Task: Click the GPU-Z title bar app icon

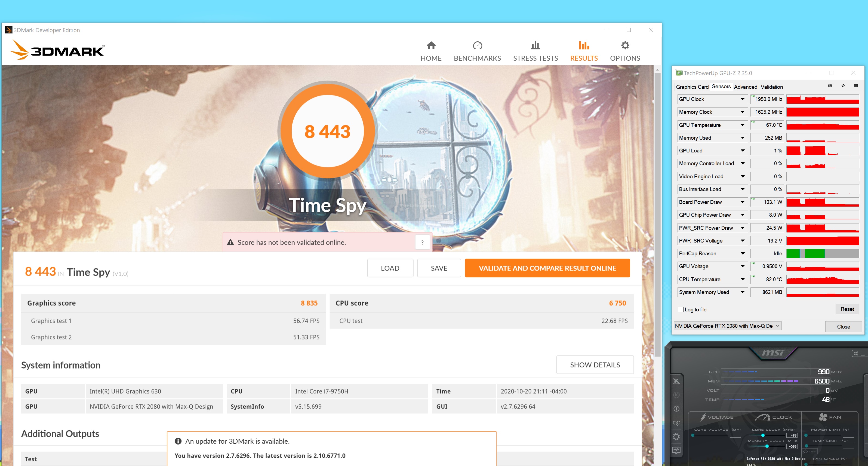Action: pos(679,73)
